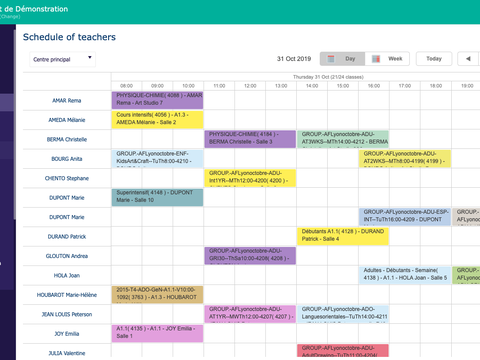Click the sidebar vertical scrollbar
The width and height of the screenshot is (480, 360).
(x=15, y=124)
